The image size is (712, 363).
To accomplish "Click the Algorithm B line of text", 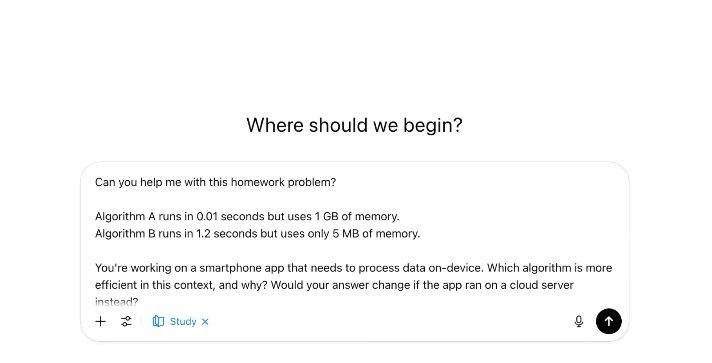I will point(257,234).
